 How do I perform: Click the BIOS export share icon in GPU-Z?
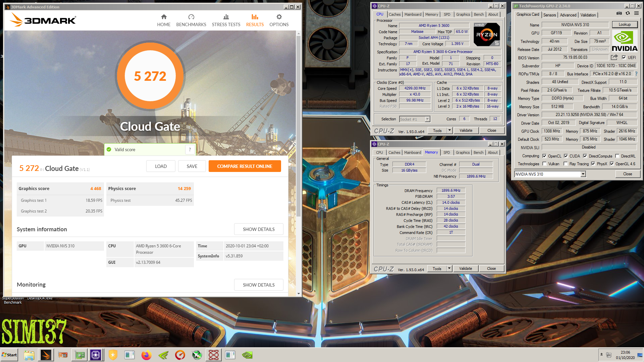click(614, 57)
